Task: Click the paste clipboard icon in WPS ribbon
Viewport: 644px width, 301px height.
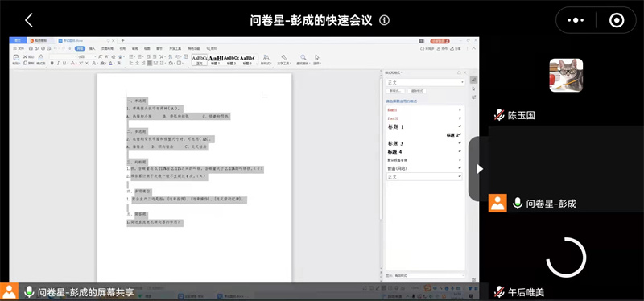Action: coord(16,57)
